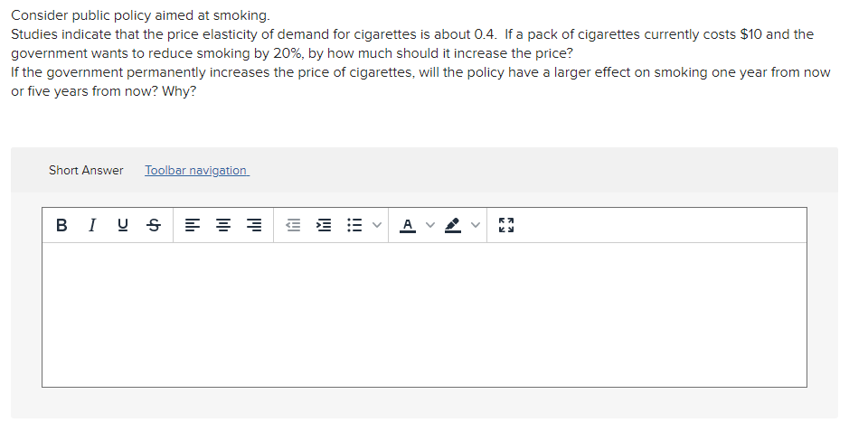Apply the font color A button
This screenshot has height=441, width=868.
coord(408,225)
